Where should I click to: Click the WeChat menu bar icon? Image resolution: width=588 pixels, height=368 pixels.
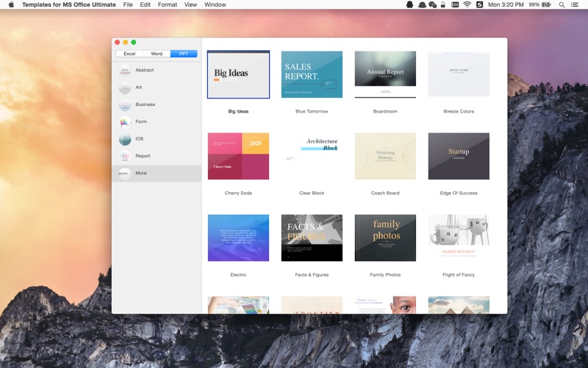433,4
